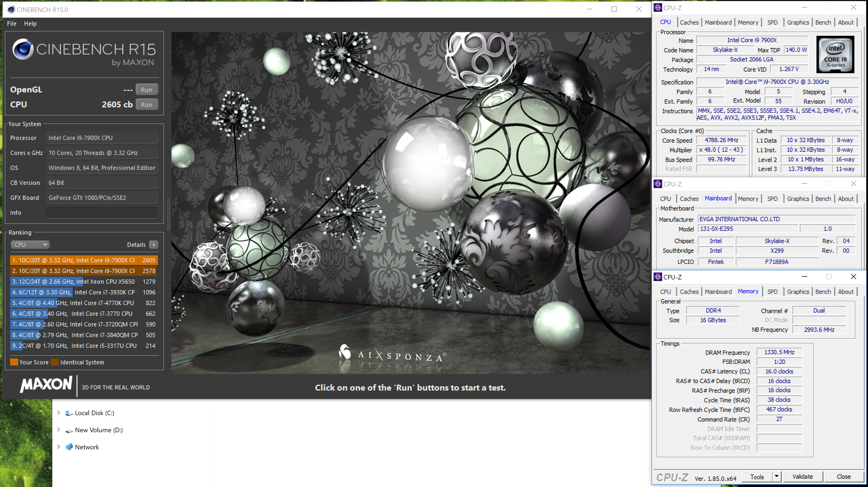Click Close button in CPU-Z
This screenshot has height=487, width=868.
(x=843, y=477)
